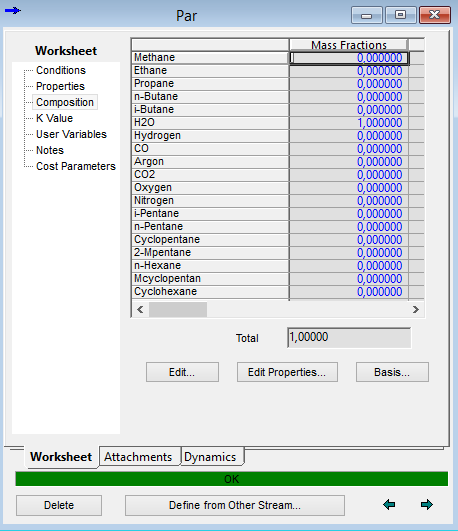Select the Ethane mass fraction value
This screenshot has width=458, height=531.
click(x=349, y=71)
